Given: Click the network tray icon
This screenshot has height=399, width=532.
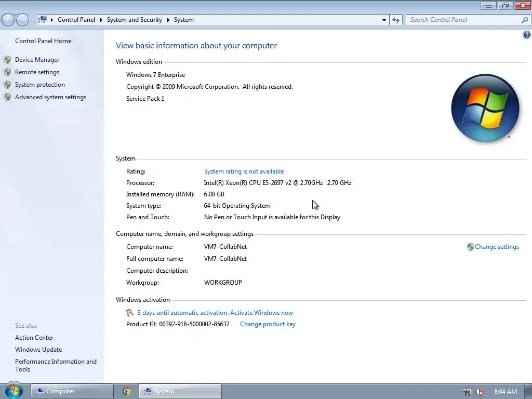Looking at the screenshot, I should click(x=467, y=392).
